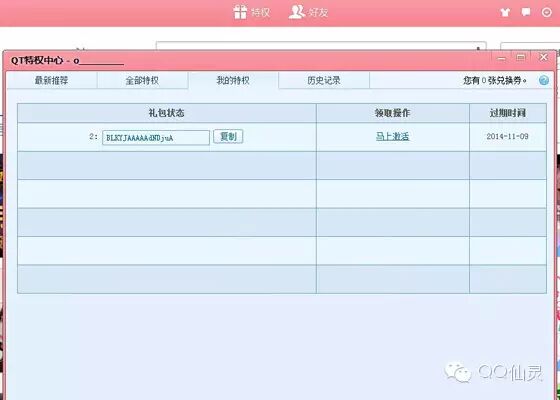Click the 复制 copy button
Screen dimensions: 560x400
pyautogui.click(x=228, y=136)
